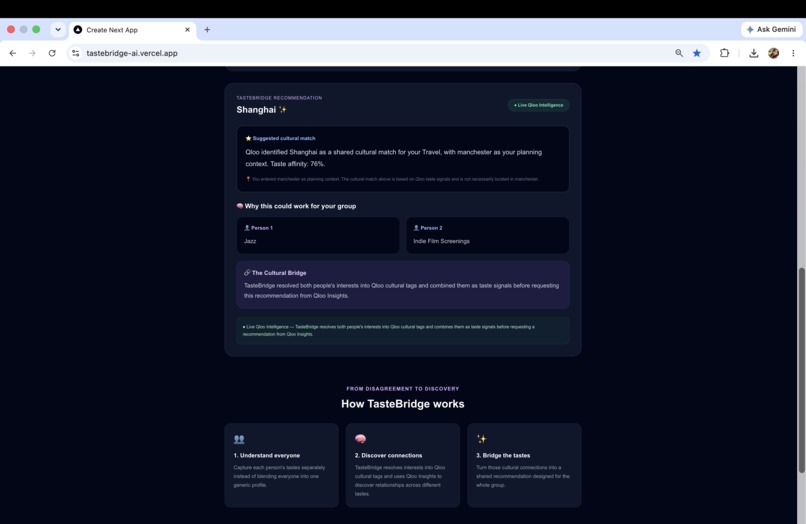
Task: Click the browser forward arrow
Action: tap(32, 53)
